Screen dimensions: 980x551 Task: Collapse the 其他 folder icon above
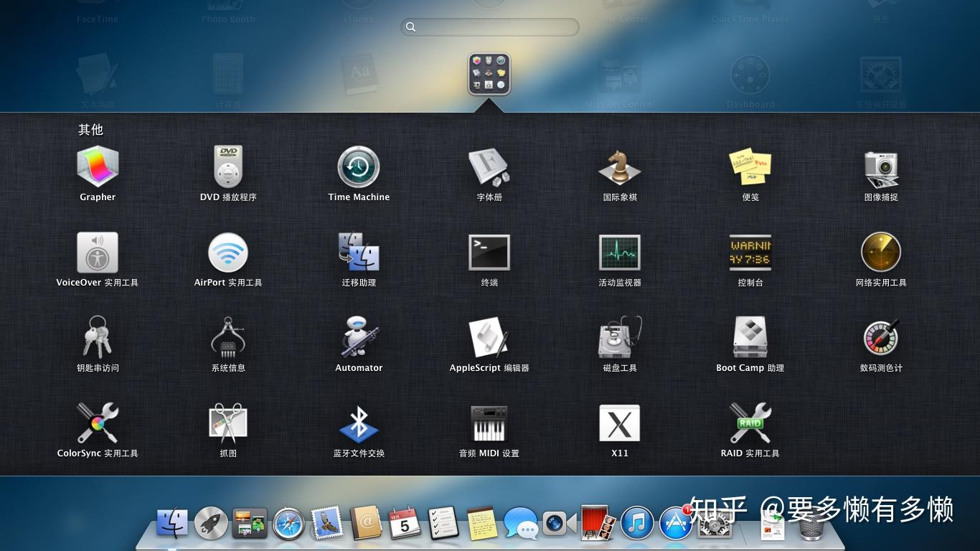(489, 74)
